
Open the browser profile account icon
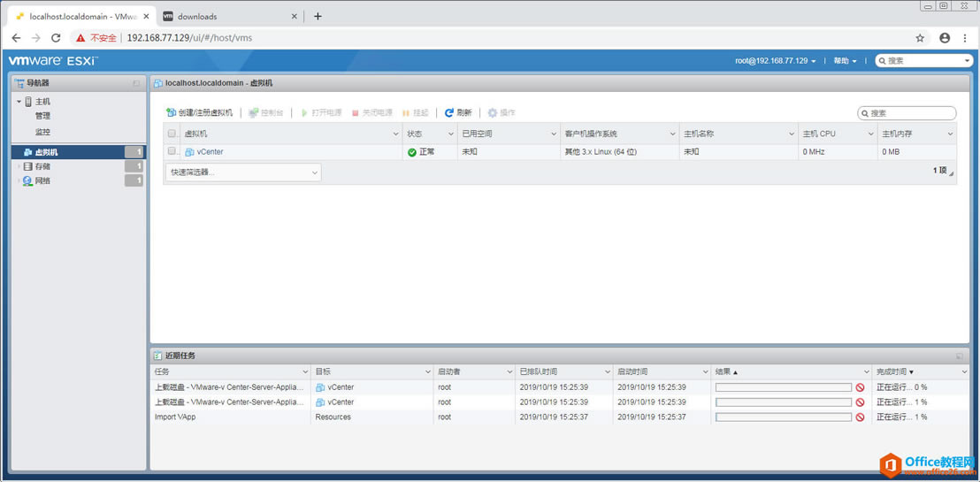[x=945, y=38]
